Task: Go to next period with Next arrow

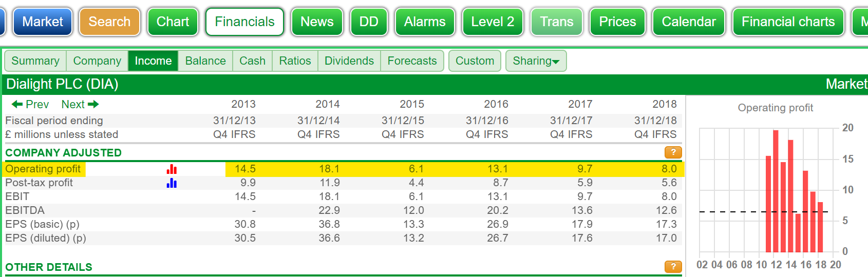Action: pos(80,104)
